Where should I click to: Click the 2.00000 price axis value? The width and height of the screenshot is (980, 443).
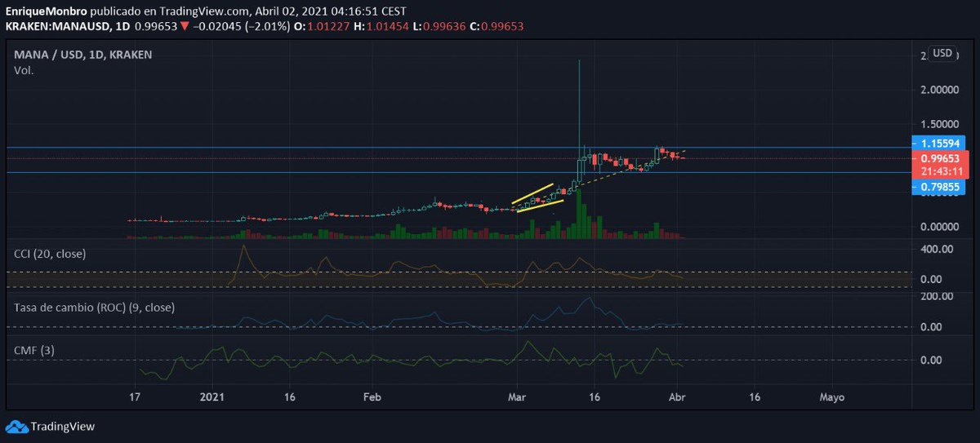[x=939, y=89]
